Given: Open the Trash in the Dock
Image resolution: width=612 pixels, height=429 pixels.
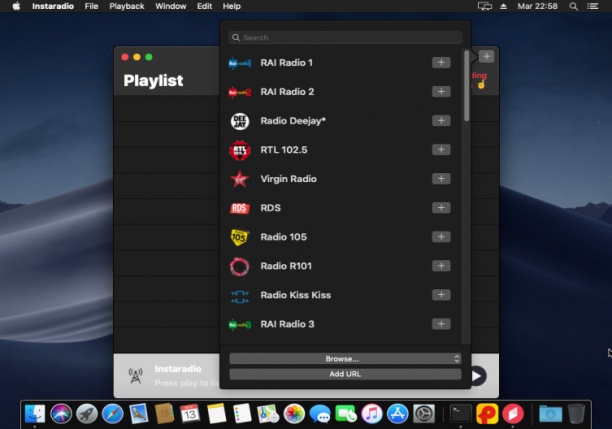Looking at the screenshot, I should coord(576,414).
